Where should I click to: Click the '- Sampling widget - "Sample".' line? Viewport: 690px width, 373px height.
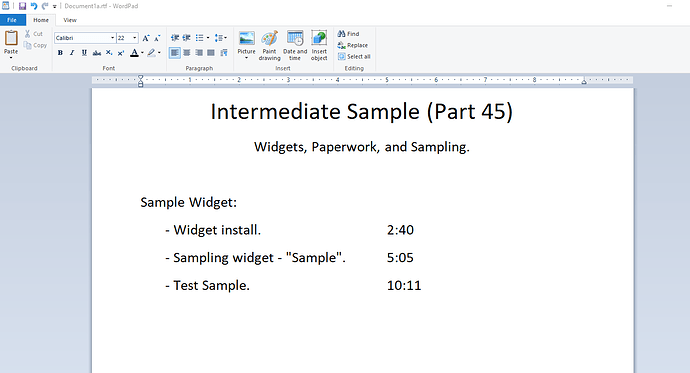tap(255, 258)
